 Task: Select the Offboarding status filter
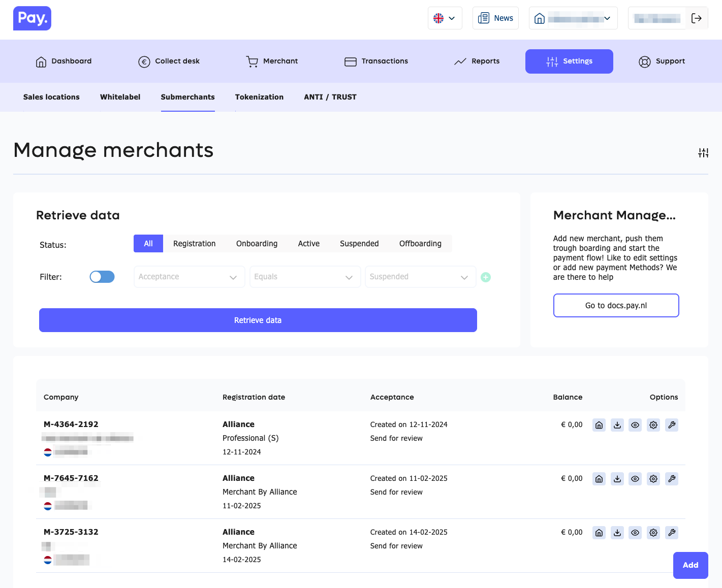(420, 244)
